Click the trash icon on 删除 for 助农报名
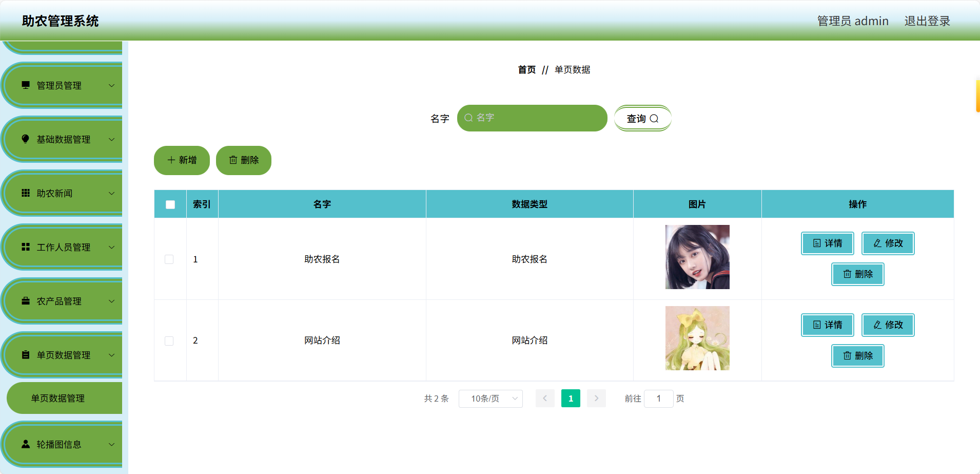Image resolution: width=980 pixels, height=474 pixels. (847, 274)
